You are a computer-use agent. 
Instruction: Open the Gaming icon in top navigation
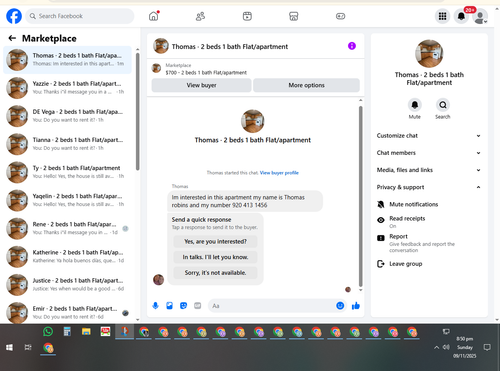tap(340, 16)
